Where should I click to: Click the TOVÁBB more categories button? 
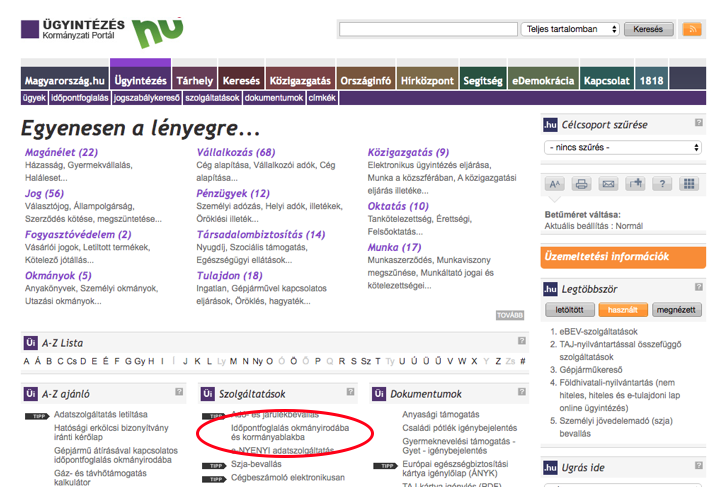(x=509, y=315)
